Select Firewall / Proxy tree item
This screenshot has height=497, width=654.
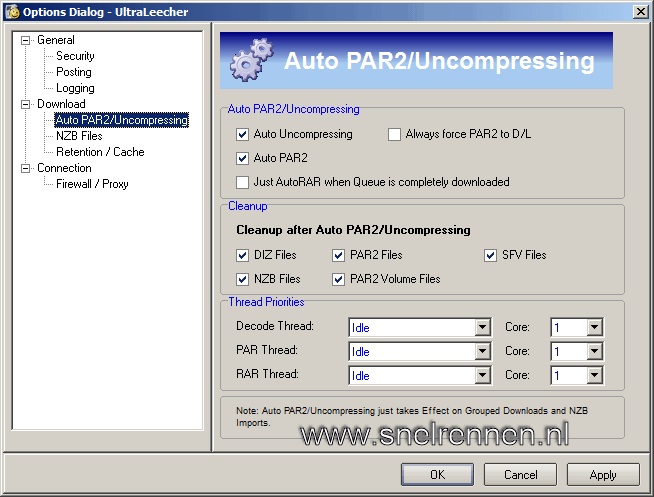pos(92,184)
